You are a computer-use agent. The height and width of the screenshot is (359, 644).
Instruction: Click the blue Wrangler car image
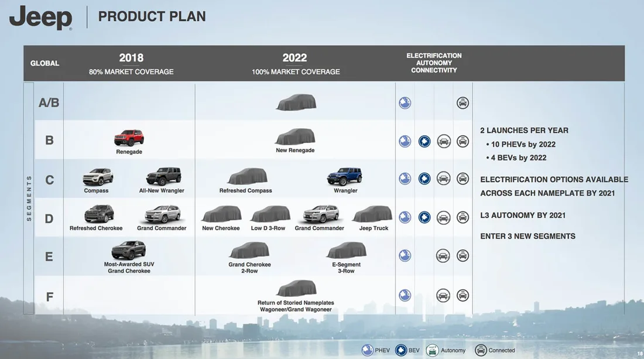point(345,177)
